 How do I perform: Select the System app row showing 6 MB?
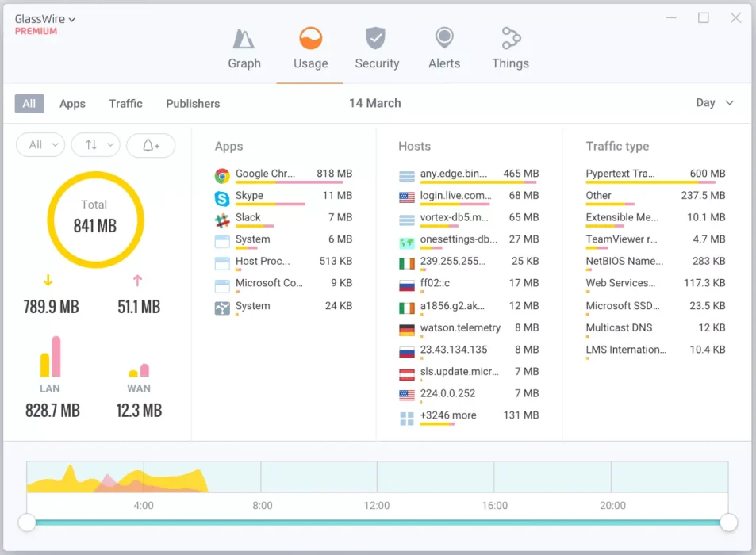point(283,241)
